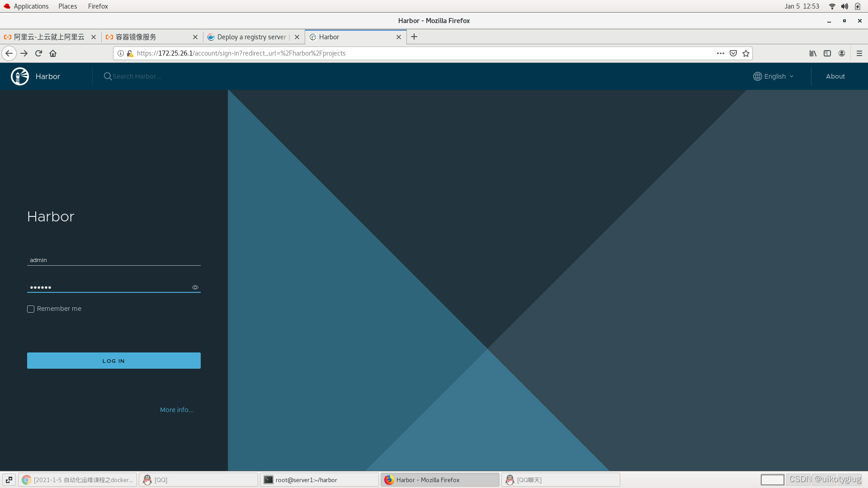Open the Firefox hamburger menu

coord(859,53)
